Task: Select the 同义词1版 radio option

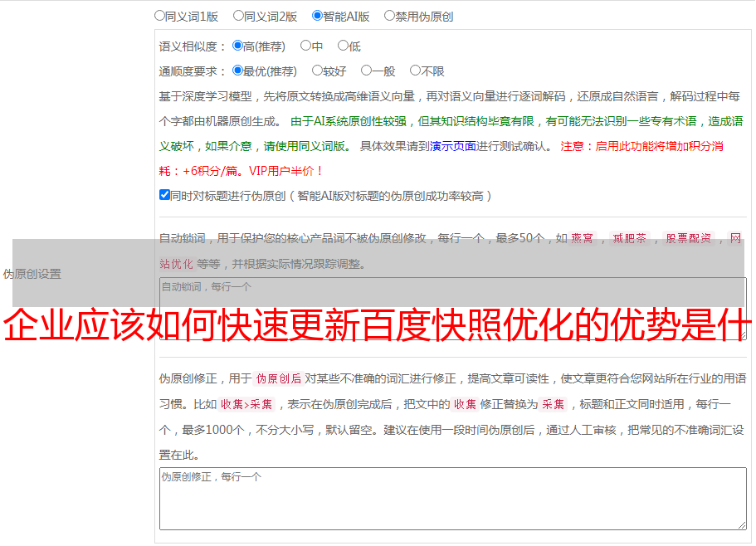Action: 159,16
